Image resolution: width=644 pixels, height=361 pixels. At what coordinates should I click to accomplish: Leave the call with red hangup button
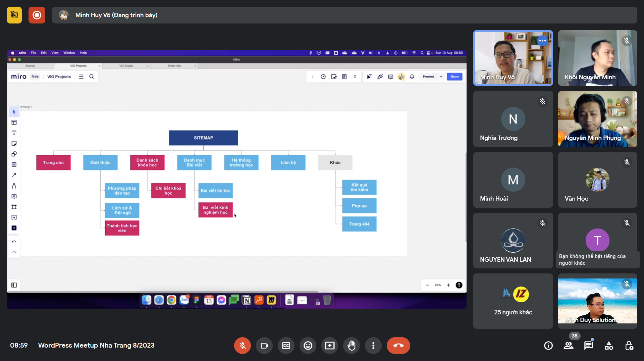(x=398, y=346)
